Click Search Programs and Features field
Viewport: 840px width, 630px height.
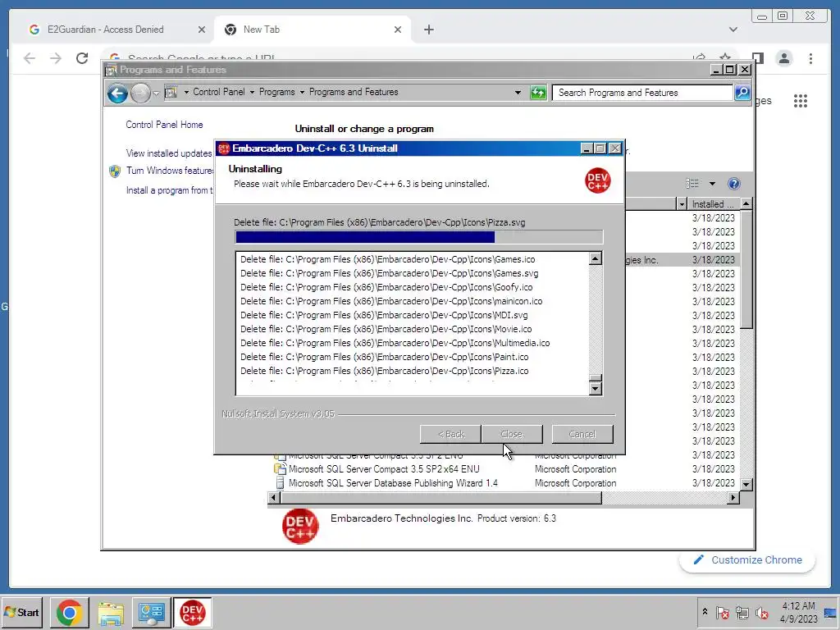coord(641,93)
